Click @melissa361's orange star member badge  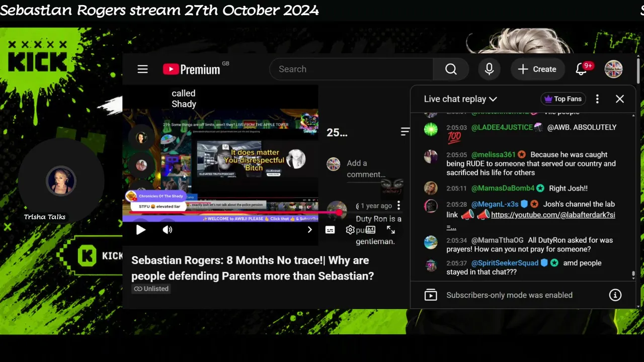click(x=522, y=154)
